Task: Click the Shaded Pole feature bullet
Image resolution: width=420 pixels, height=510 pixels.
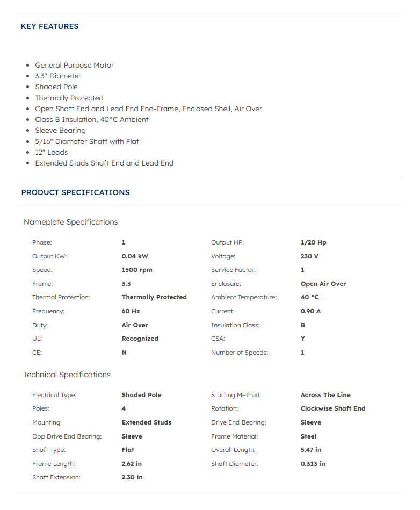Action: pos(56,87)
